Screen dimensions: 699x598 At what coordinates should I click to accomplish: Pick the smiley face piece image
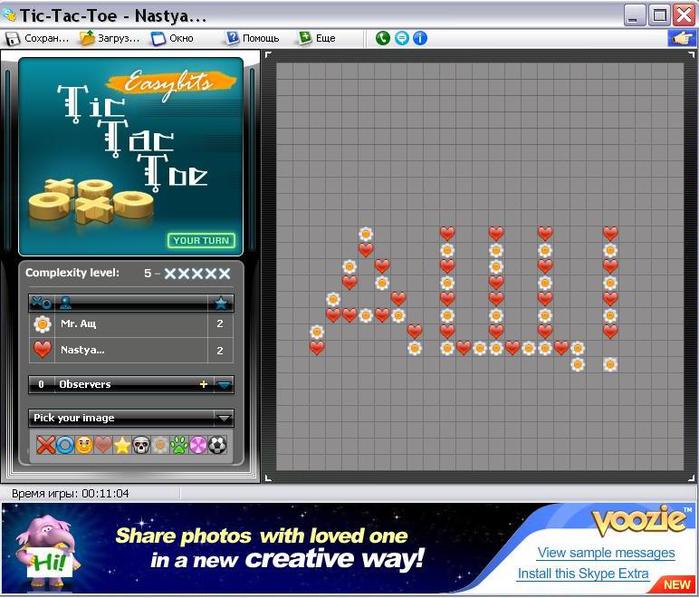click(x=84, y=445)
